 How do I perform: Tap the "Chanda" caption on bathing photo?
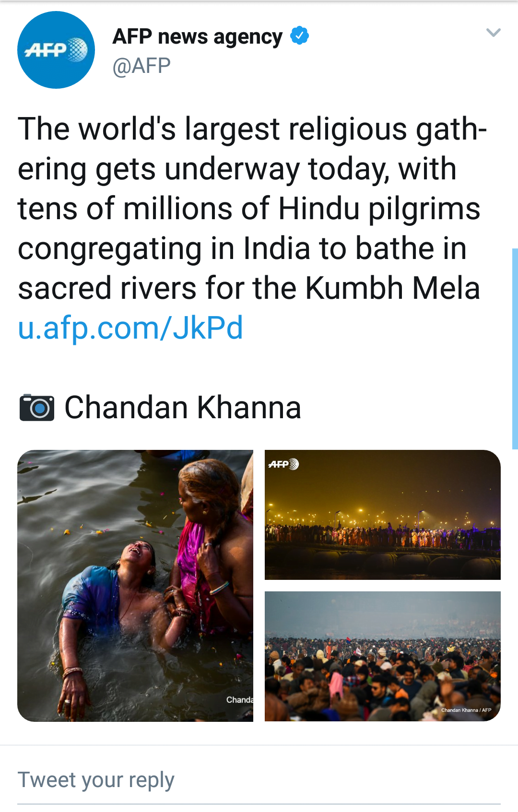click(x=239, y=700)
